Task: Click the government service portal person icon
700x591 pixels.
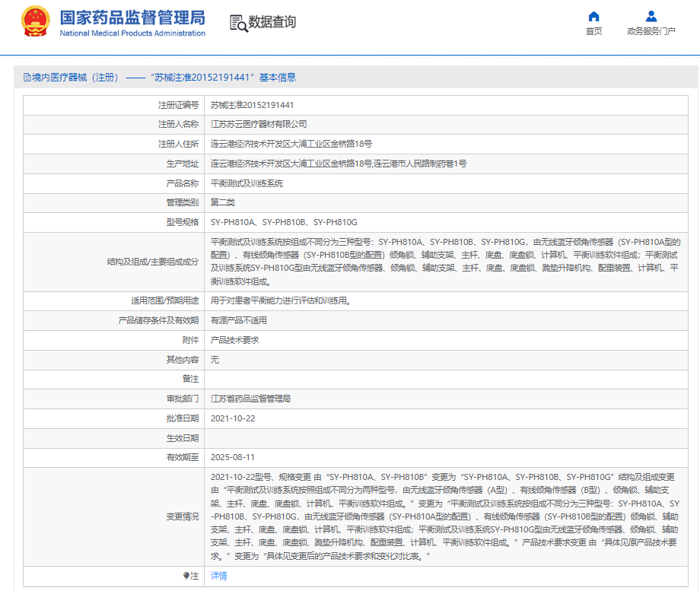Action: coord(651,16)
